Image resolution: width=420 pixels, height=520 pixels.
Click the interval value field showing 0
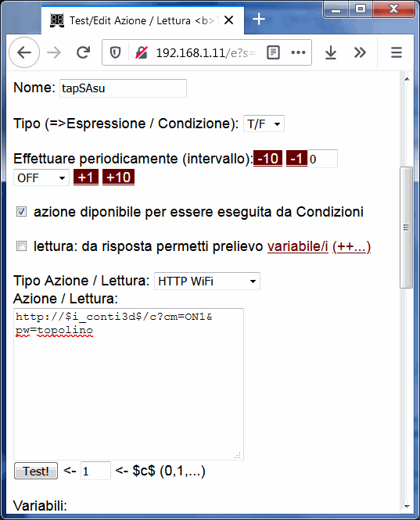(x=322, y=159)
